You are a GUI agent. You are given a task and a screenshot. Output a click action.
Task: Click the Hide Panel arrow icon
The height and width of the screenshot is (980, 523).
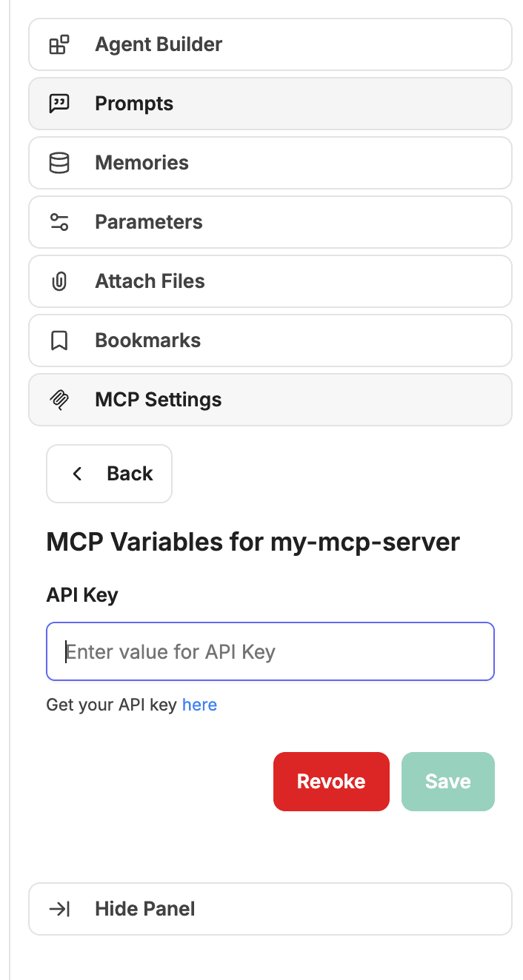59,909
